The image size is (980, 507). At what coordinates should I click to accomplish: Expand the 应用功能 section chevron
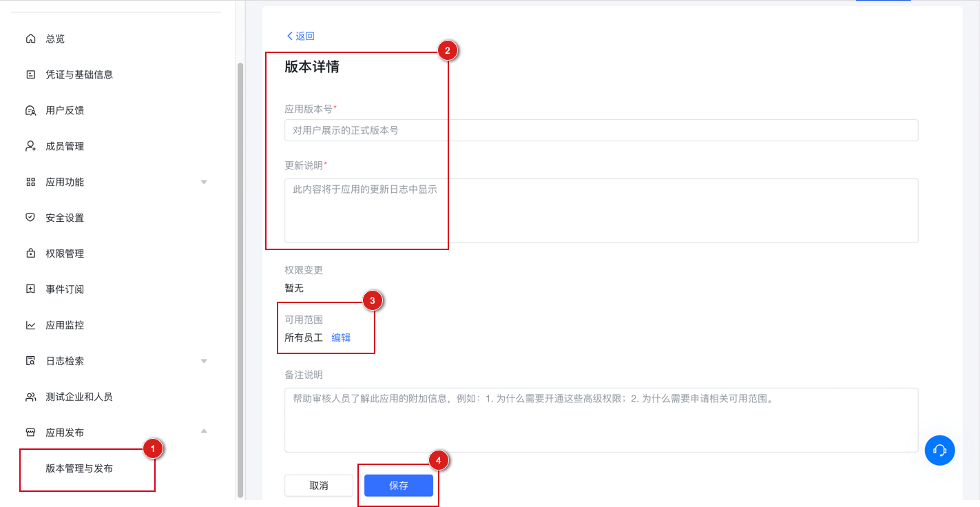[204, 182]
